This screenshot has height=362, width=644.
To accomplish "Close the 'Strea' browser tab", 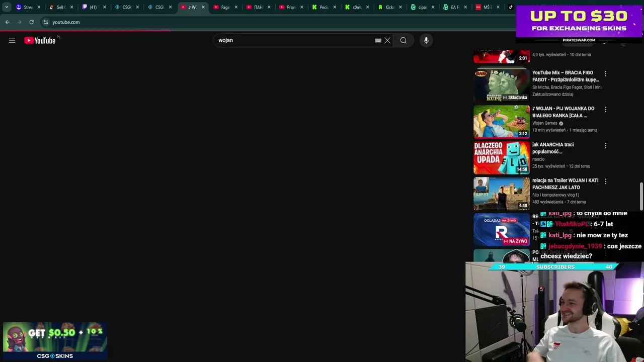I will coord(39,7).
